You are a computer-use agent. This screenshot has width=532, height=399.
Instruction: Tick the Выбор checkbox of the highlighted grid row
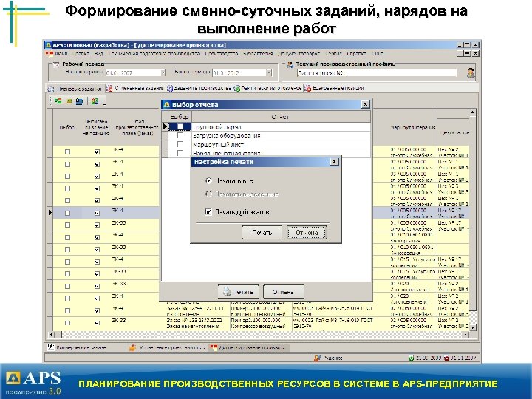(x=67, y=213)
